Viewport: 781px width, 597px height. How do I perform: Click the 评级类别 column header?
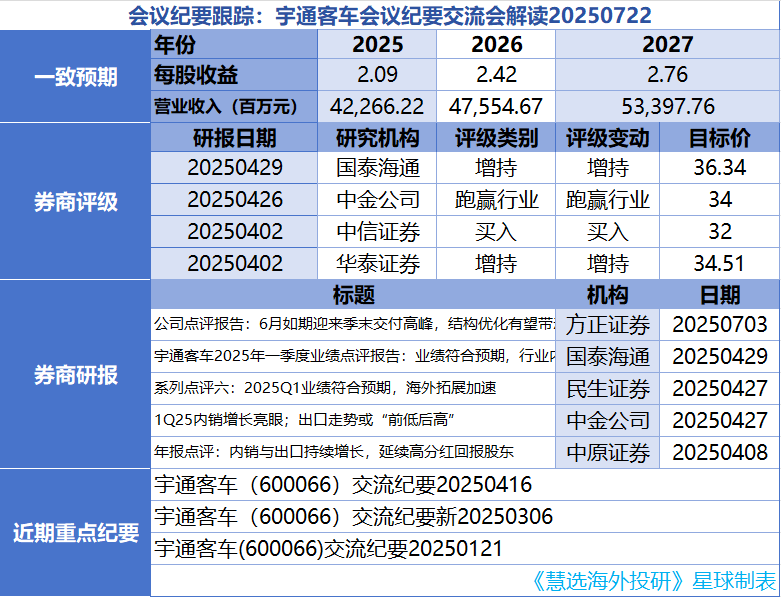click(497, 138)
